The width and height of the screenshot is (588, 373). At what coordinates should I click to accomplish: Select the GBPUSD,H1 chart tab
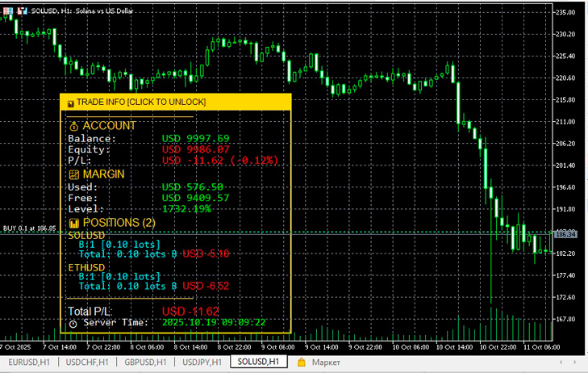[146, 363]
